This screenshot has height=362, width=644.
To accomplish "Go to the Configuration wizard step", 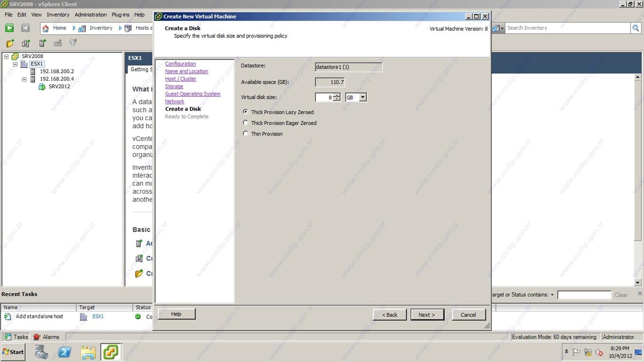I will (x=180, y=64).
